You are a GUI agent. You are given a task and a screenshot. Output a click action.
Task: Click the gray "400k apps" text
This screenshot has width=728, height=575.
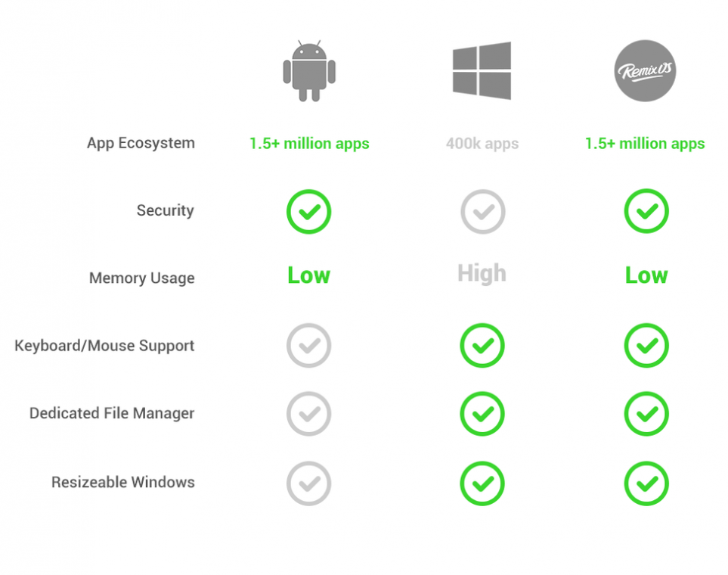click(482, 144)
